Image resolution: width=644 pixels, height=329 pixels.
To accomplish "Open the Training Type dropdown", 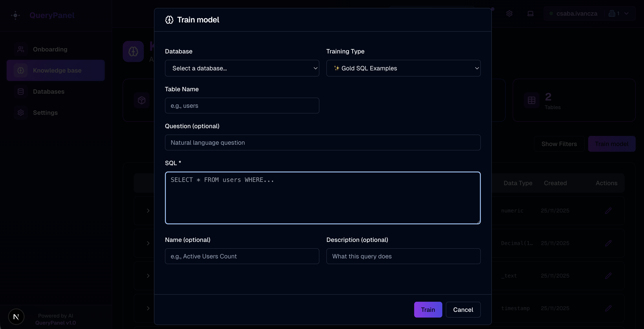I will click(x=403, y=68).
